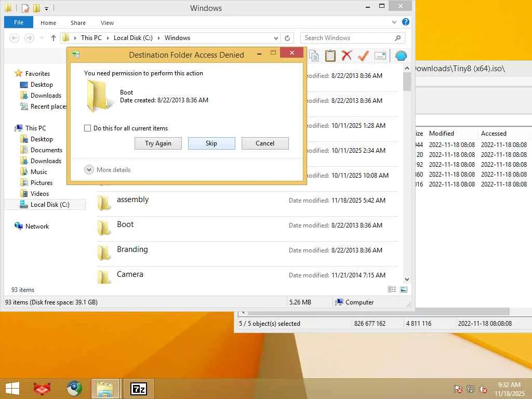Select Music in navigation pane
The height and width of the screenshot is (399, 532).
pos(38,171)
